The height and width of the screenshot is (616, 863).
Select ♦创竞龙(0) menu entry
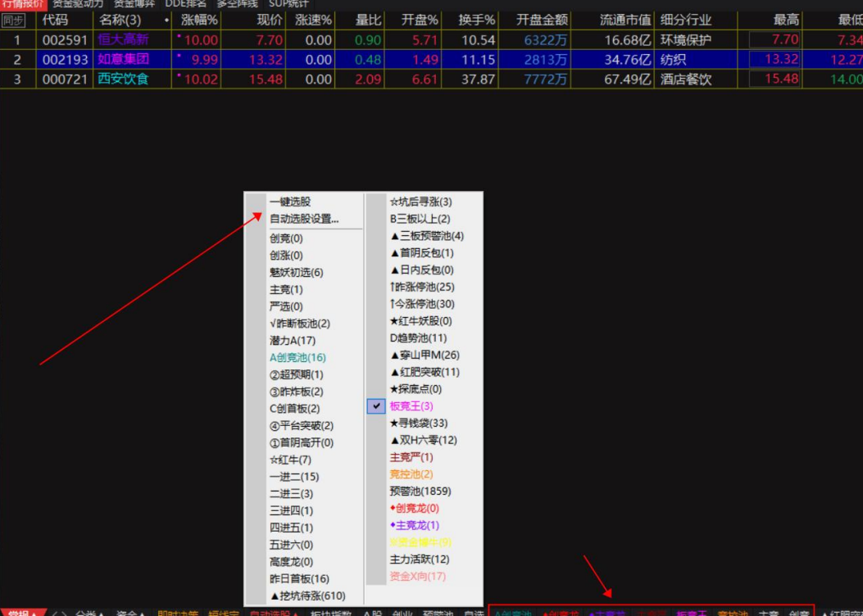pos(414,509)
